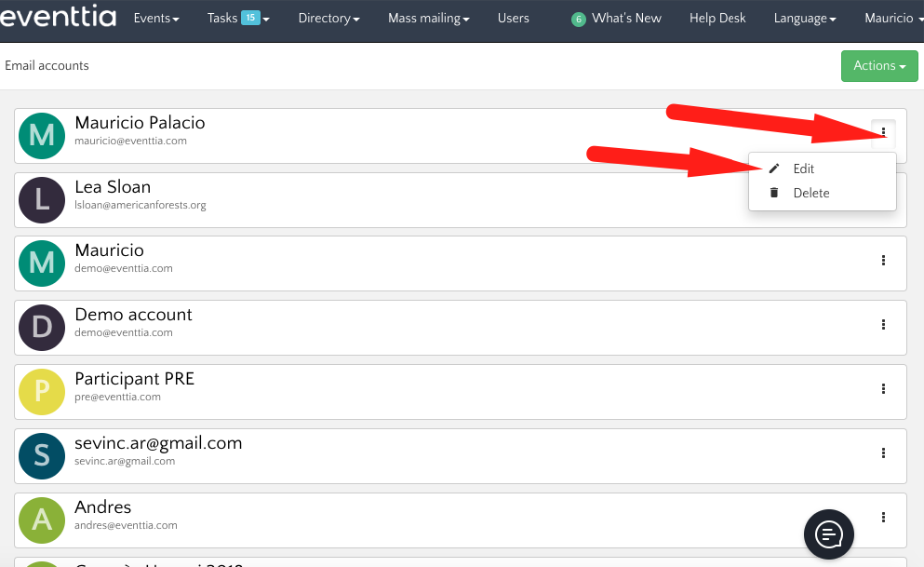The image size is (924, 567).
Task: Open three-dot menu for Demo account
Action: (883, 325)
